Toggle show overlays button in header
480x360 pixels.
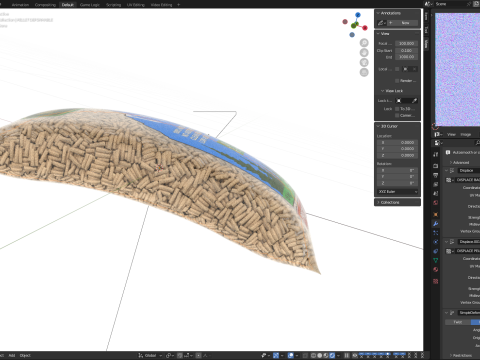click(291, 355)
